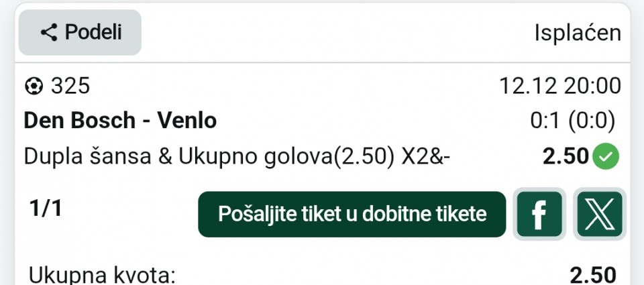This screenshot has width=644, height=285.
Task: Click the share icon in Podeli button
Action: point(49,32)
